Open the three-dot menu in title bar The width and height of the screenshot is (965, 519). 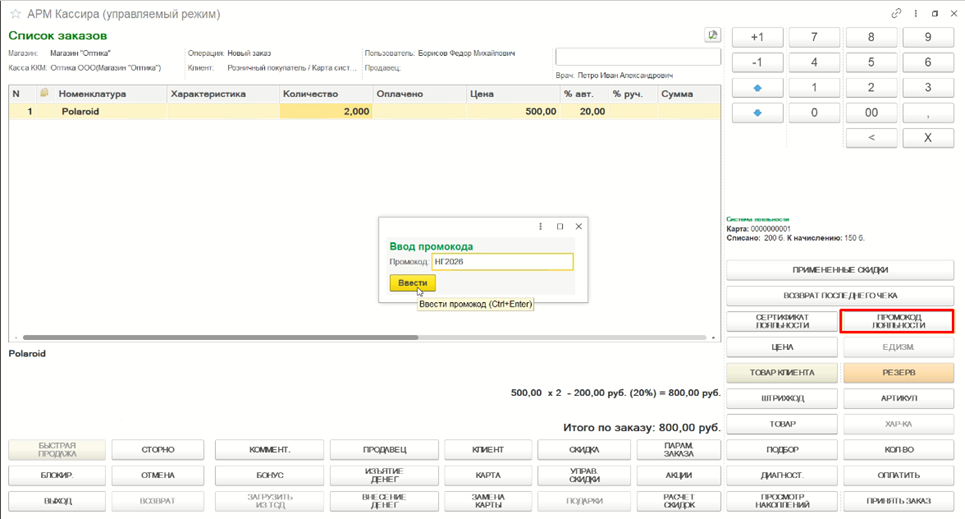916,14
